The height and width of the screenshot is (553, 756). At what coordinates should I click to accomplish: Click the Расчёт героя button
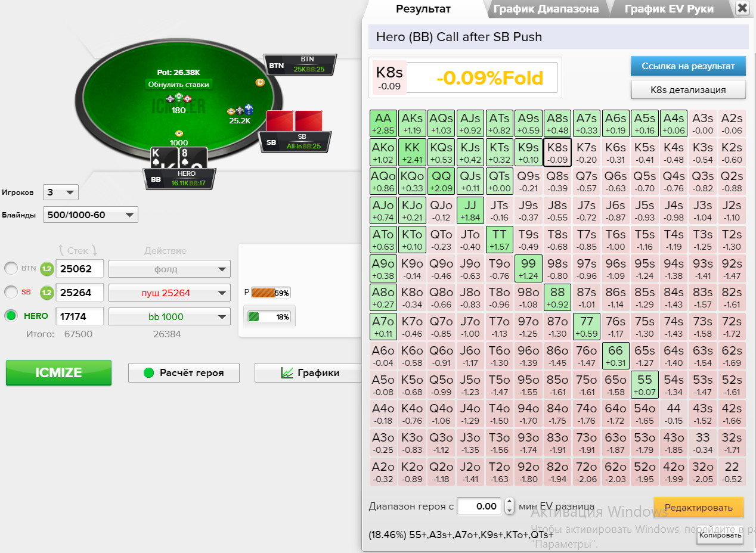pos(184,372)
